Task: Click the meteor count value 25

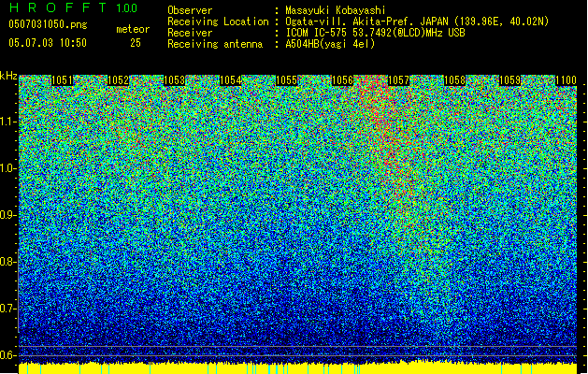Action: [136, 43]
